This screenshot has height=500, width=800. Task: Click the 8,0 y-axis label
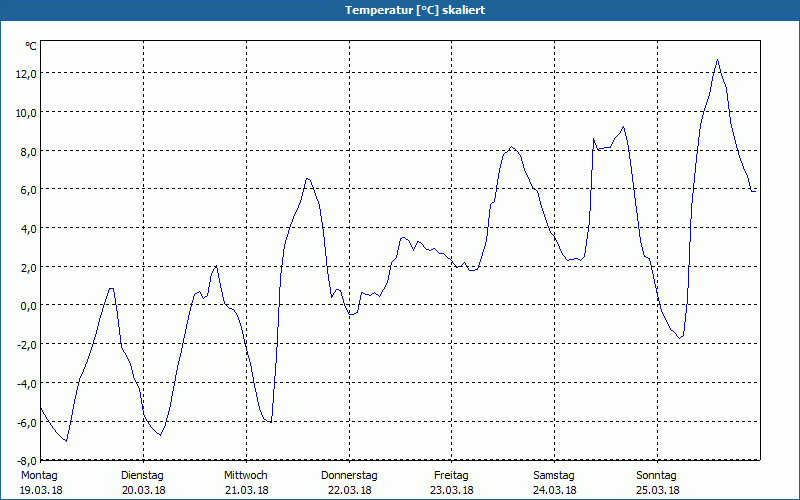[x=29, y=152]
